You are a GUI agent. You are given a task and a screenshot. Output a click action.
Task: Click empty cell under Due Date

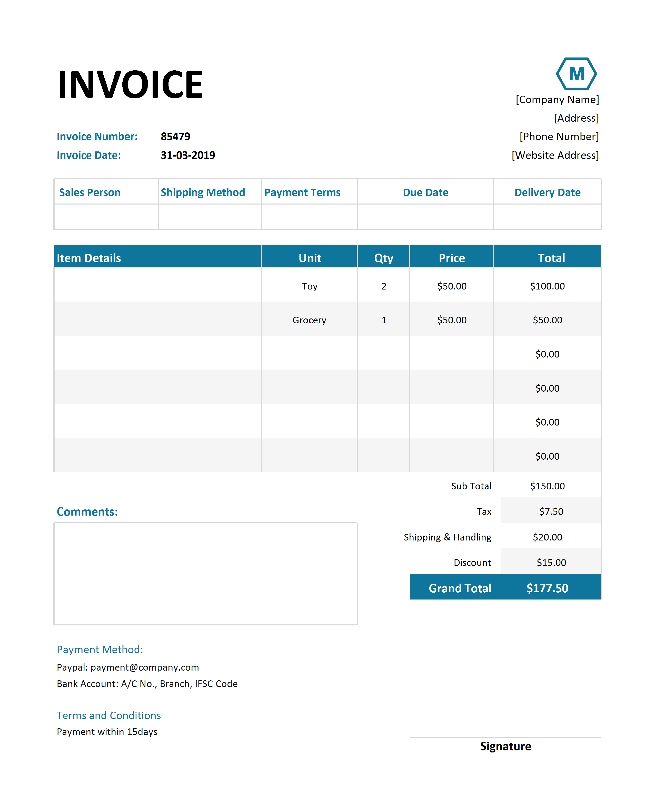(x=425, y=217)
